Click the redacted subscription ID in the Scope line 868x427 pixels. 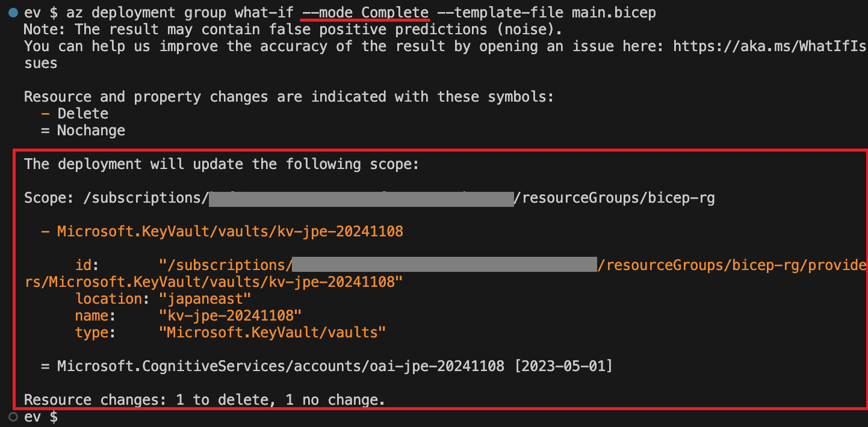361,198
